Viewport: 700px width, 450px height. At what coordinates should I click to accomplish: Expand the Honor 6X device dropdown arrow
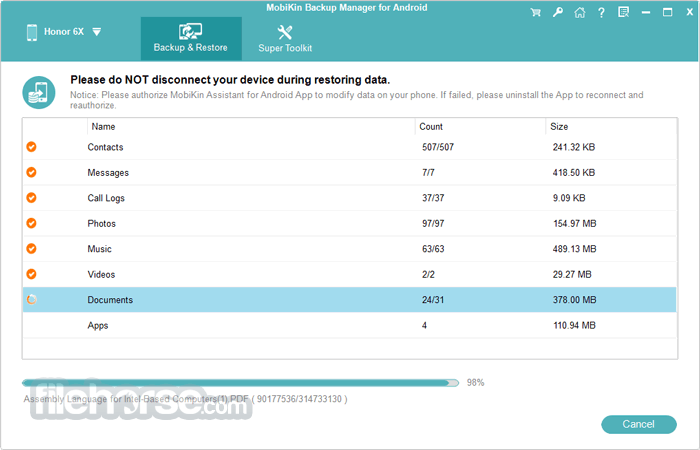(x=97, y=32)
